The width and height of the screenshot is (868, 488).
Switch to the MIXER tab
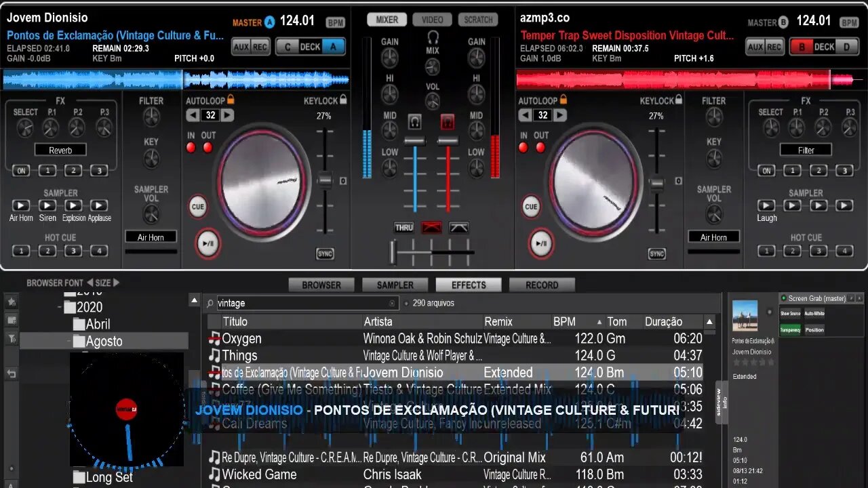tap(387, 20)
